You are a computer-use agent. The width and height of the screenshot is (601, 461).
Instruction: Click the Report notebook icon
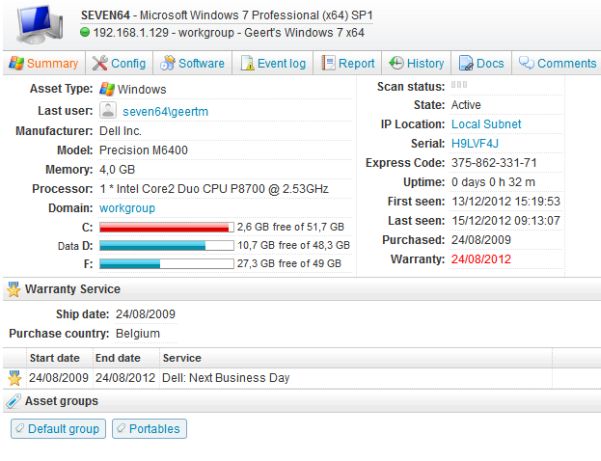click(328, 63)
